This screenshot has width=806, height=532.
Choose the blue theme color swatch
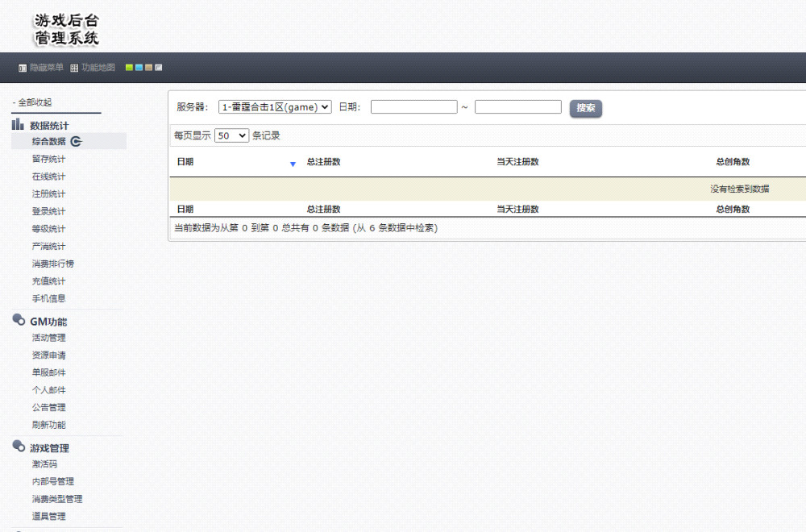139,68
